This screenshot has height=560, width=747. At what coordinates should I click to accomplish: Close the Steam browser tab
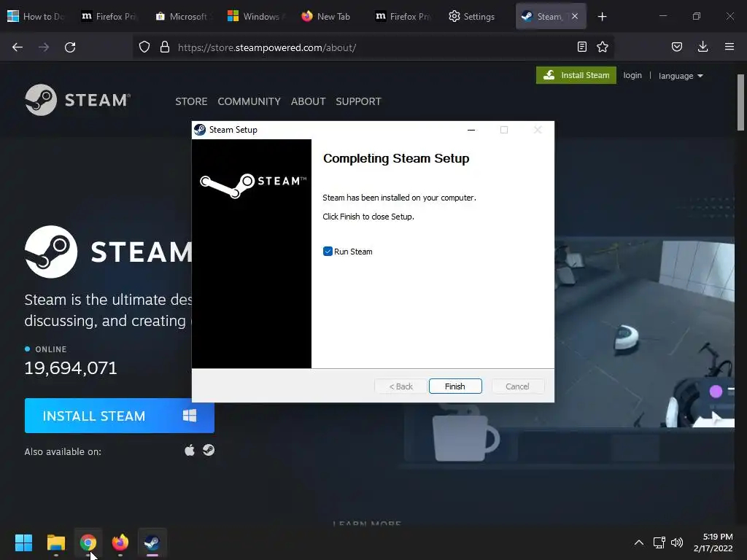(x=575, y=16)
